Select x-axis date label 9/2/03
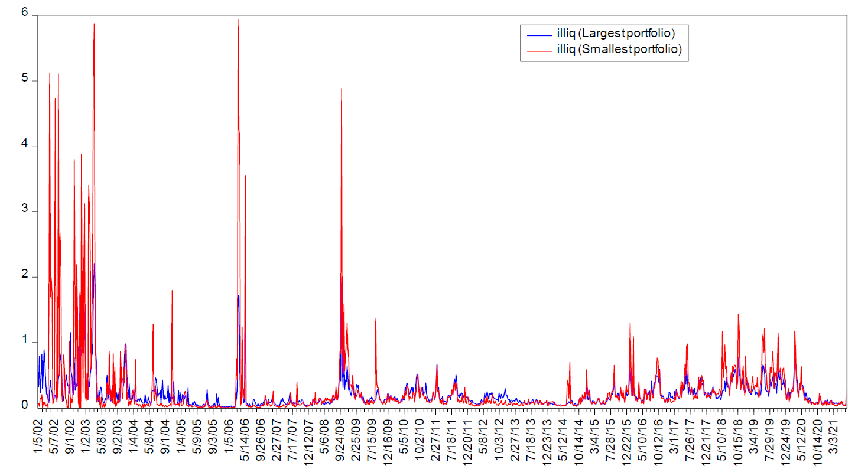Screen dimensions: 868x469 (x=118, y=435)
